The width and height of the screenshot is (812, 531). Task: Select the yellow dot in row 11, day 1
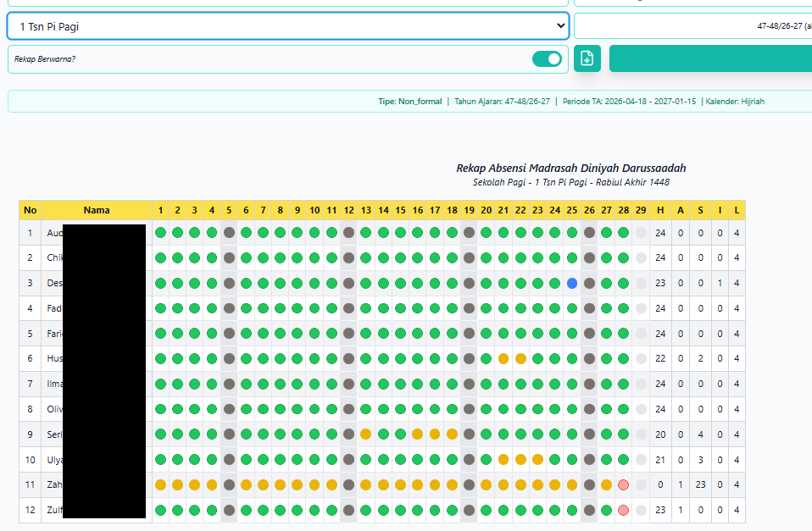160,485
